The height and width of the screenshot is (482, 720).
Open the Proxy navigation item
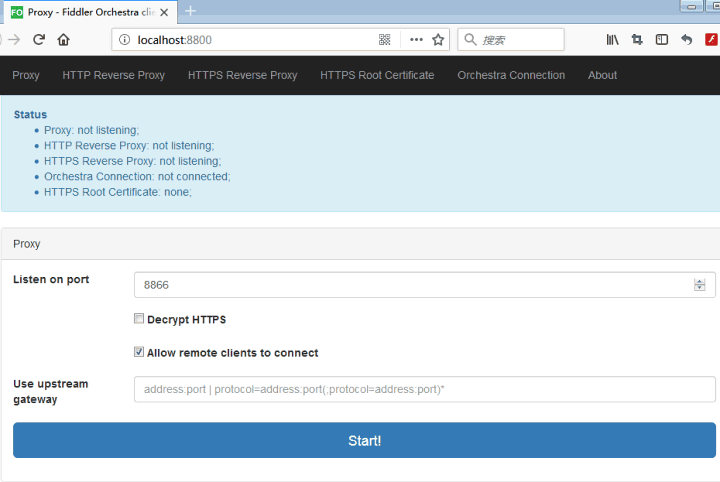pyautogui.click(x=26, y=75)
